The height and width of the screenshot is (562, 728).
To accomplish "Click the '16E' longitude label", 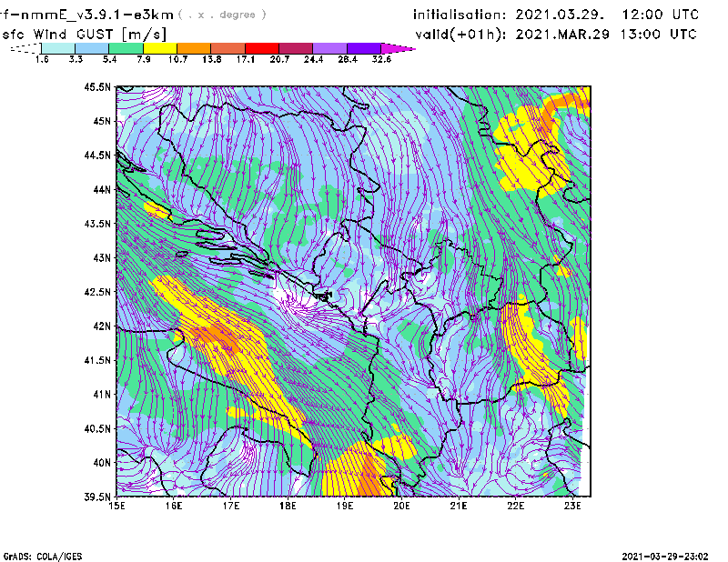I will click(x=174, y=506).
